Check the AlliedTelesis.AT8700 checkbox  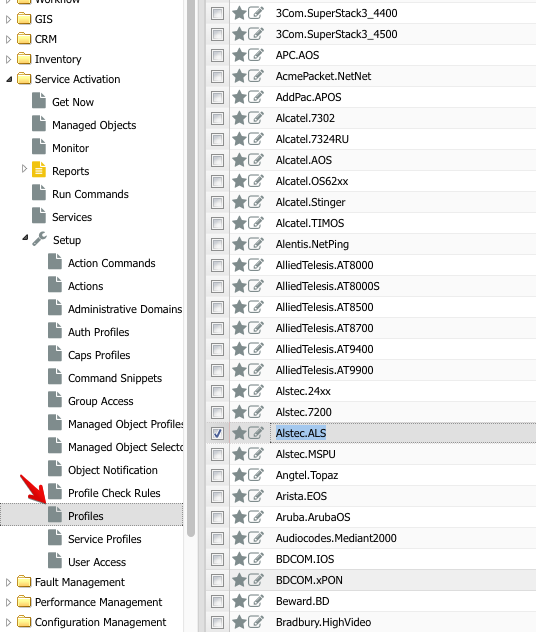point(217,328)
